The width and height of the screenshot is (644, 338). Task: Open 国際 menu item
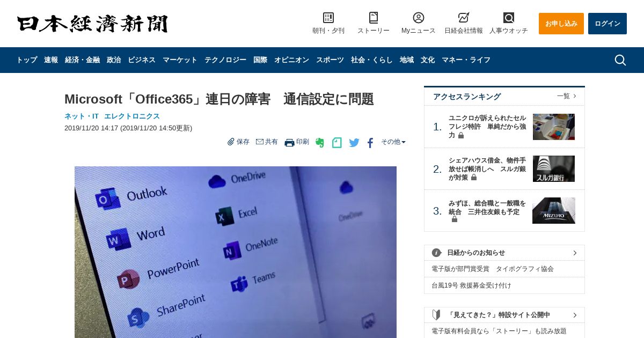tap(260, 60)
